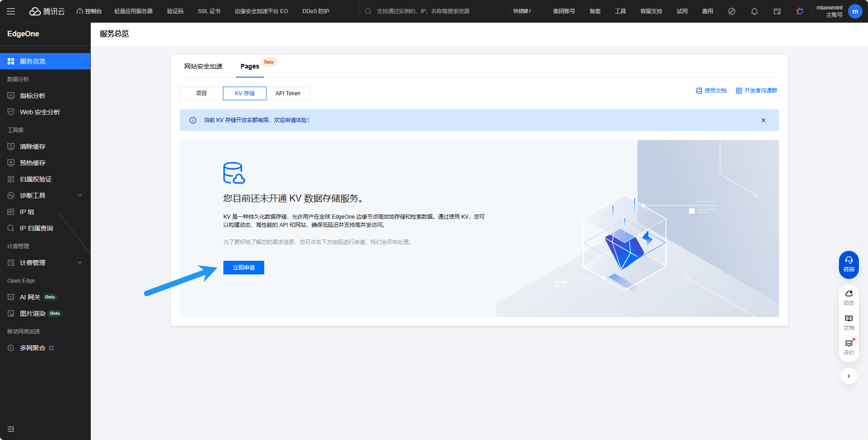
Task: Switch to the 网站安全加速 tab
Action: pyautogui.click(x=203, y=66)
